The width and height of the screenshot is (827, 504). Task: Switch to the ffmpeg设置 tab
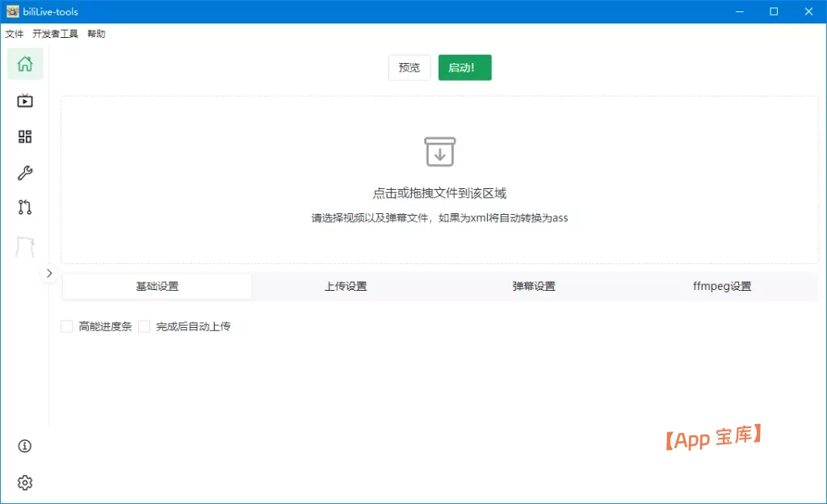(x=721, y=286)
